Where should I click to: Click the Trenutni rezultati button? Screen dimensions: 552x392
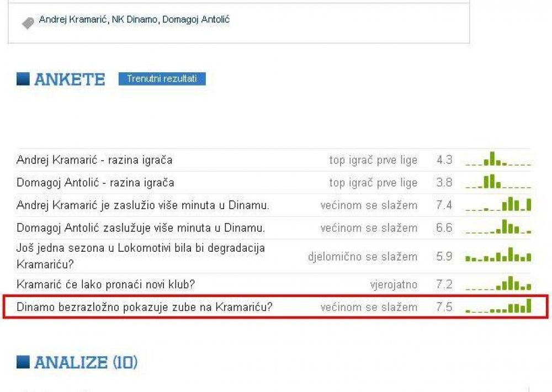click(162, 78)
